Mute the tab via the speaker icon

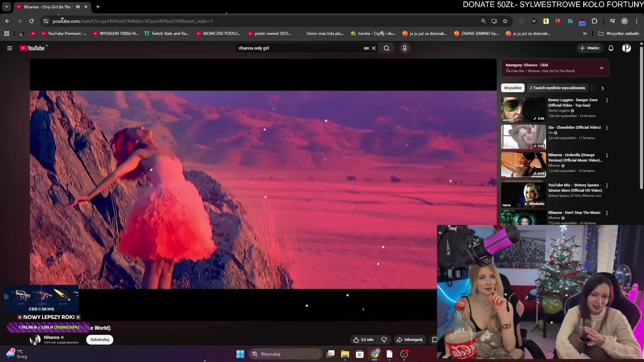(77, 7)
